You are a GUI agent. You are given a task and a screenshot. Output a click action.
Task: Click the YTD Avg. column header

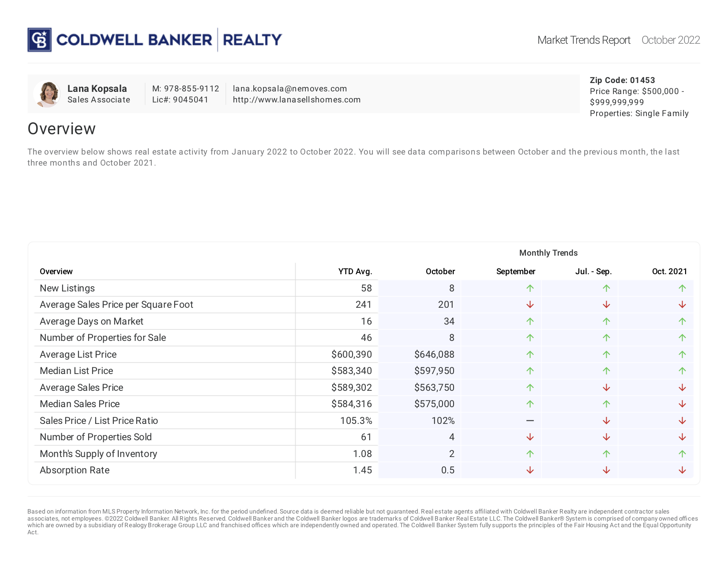click(x=355, y=272)
